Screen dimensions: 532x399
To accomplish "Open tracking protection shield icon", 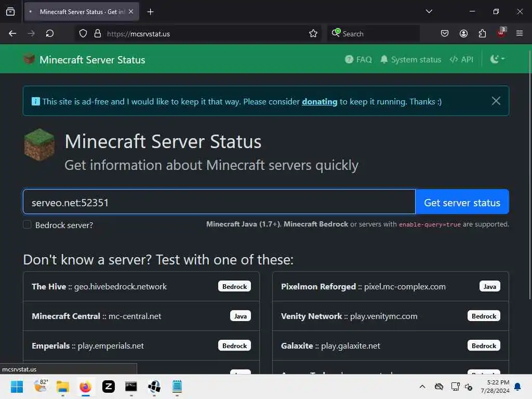I will click(x=83, y=34).
